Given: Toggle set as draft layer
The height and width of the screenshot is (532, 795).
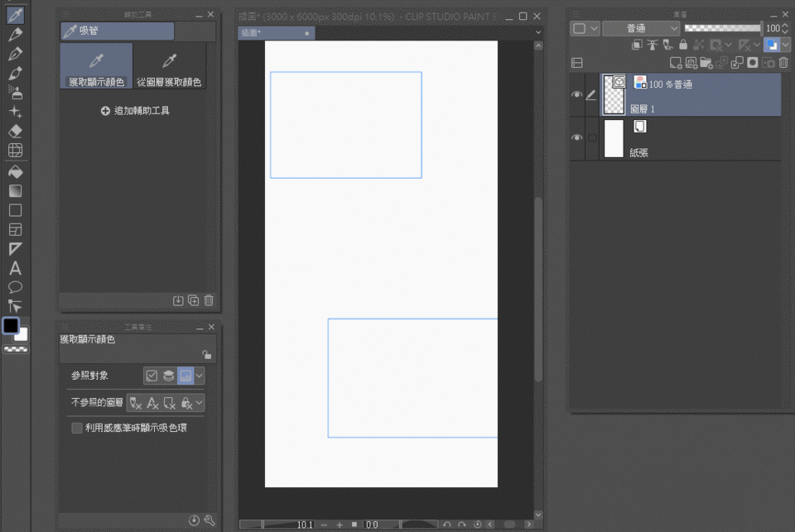Looking at the screenshot, I should pyautogui.click(x=667, y=46).
